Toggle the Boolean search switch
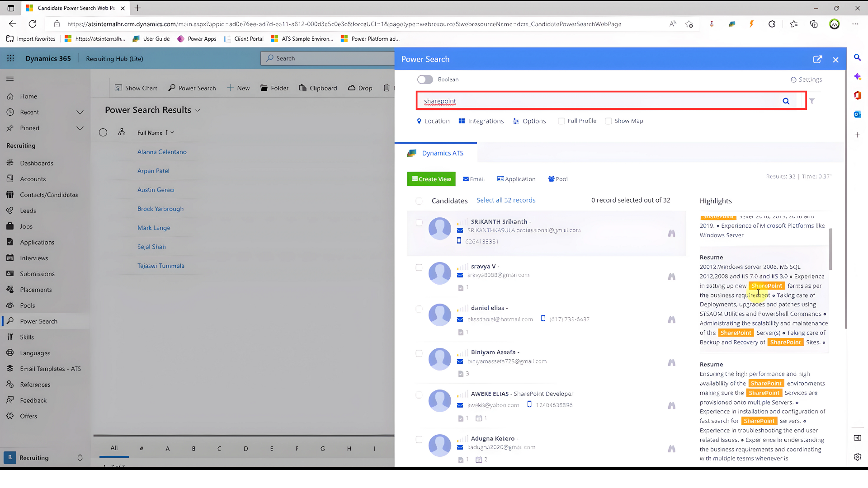 point(425,80)
